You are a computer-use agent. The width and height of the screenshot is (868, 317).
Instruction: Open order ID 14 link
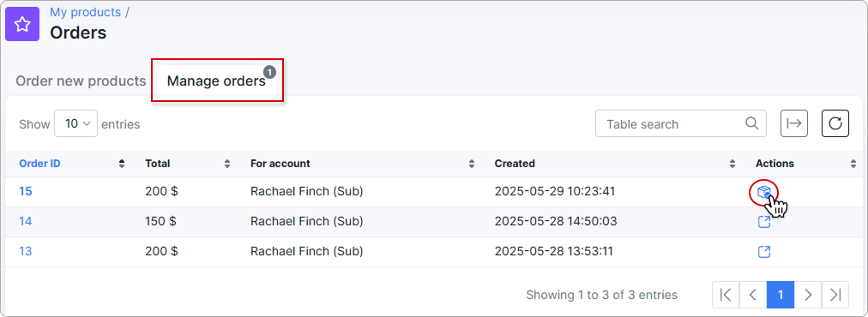point(26,221)
